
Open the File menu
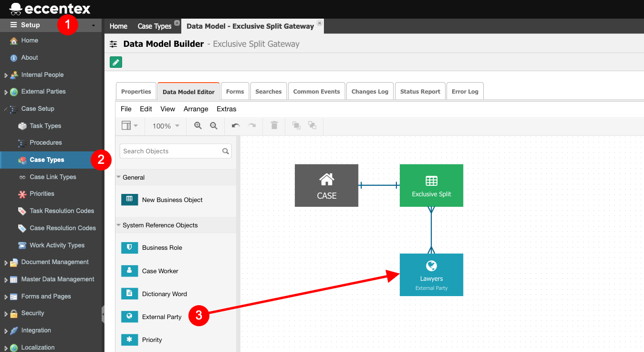126,109
